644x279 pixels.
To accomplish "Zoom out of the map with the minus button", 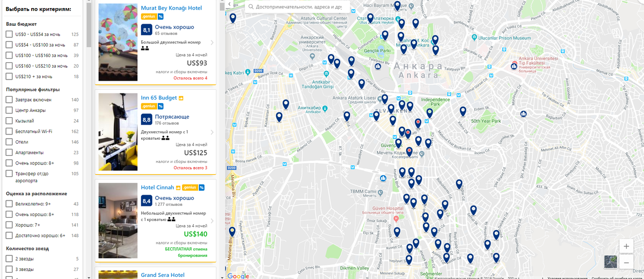I will [626, 262].
